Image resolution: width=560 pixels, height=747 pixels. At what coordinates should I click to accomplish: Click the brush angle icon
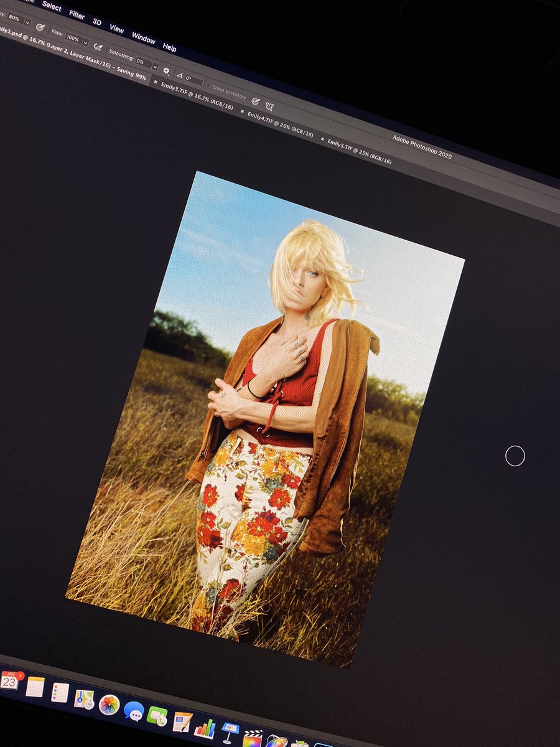pos(179,75)
